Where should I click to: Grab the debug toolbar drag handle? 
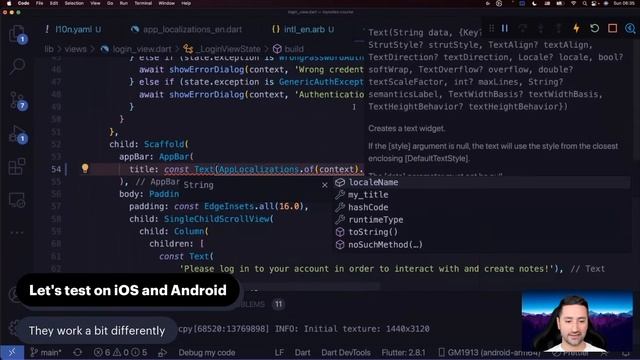click(x=491, y=28)
